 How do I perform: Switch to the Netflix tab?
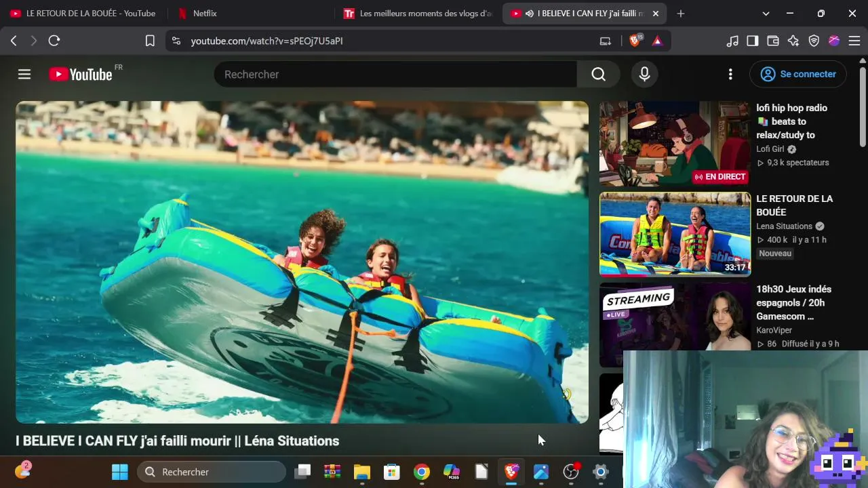point(250,14)
